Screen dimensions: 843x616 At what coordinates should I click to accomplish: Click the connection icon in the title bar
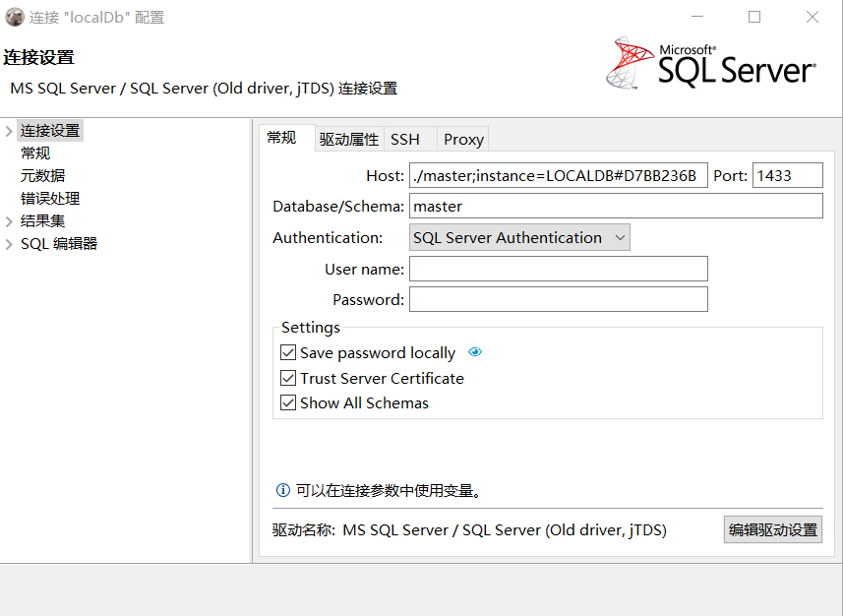coord(14,16)
